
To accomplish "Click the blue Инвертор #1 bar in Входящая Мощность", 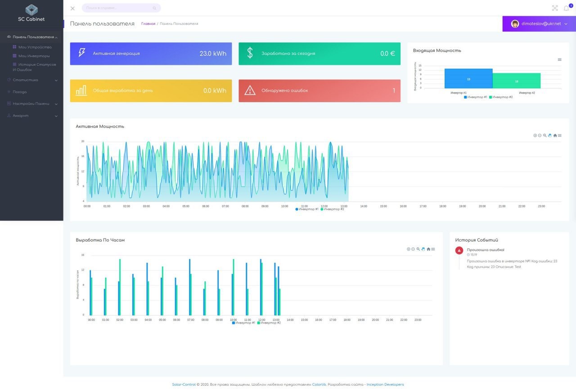I will point(468,79).
